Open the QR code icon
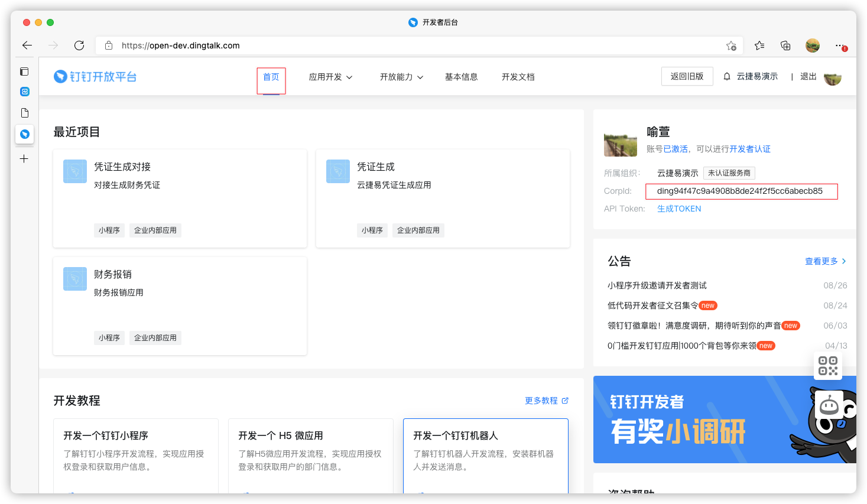The width and height of the screenshot is (867, 504). [828, 366]
